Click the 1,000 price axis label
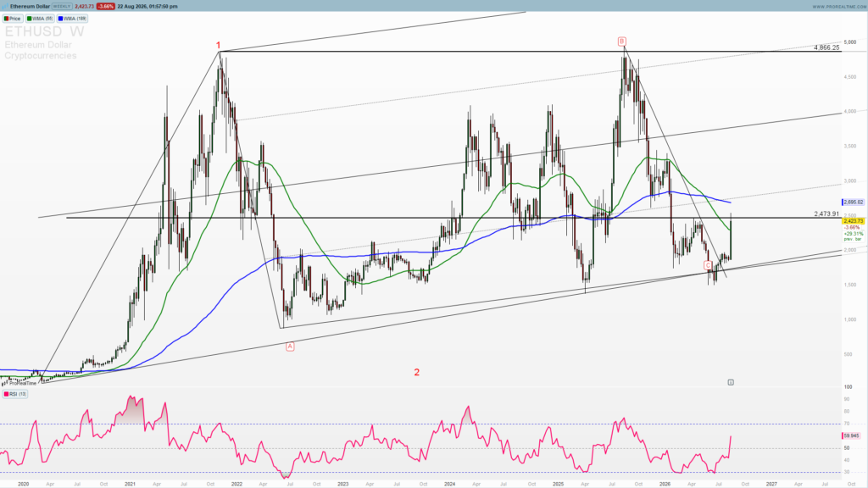The image size is (868, 488). (849, 319)
